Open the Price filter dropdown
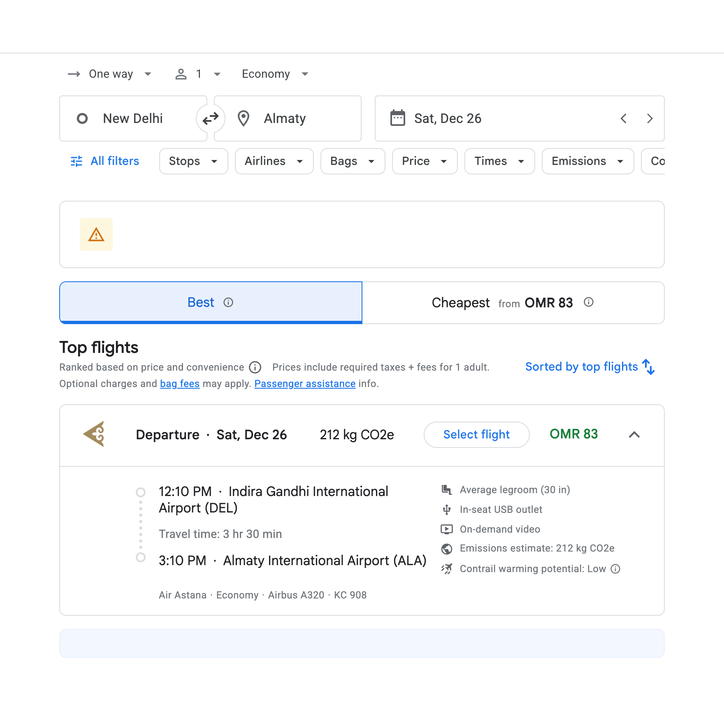Image resolution: width=724 pixels, height=728 pixels. [425, 161]
